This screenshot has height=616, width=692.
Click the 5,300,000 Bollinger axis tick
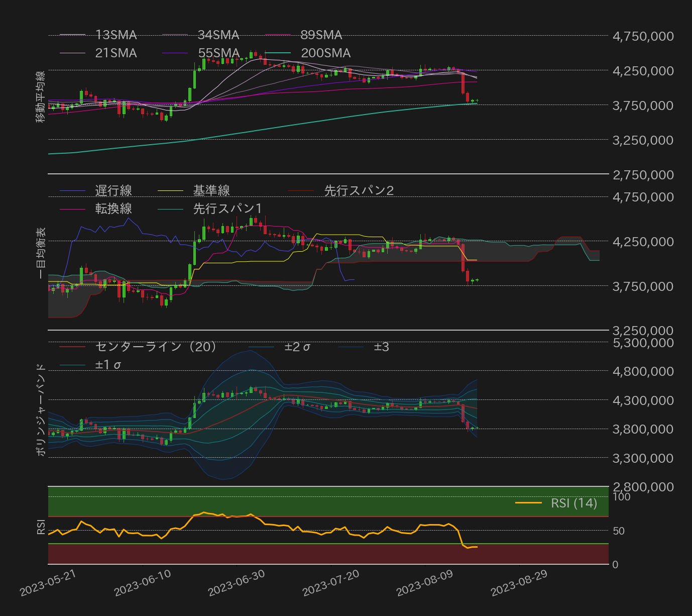click(643, 342)
